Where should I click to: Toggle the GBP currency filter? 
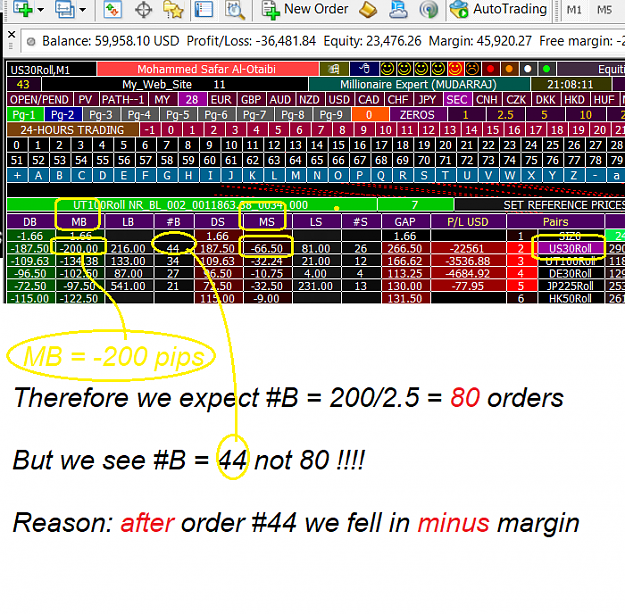251,99
